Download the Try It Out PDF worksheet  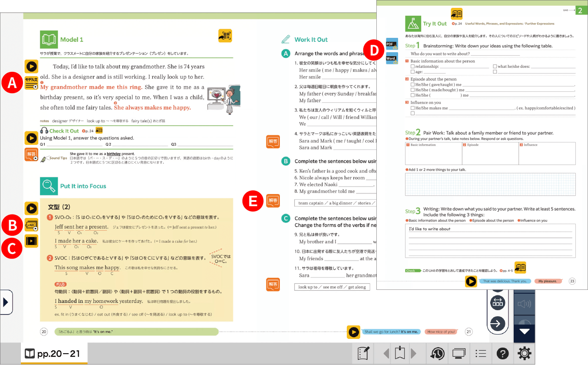click(x=392, y=44)
